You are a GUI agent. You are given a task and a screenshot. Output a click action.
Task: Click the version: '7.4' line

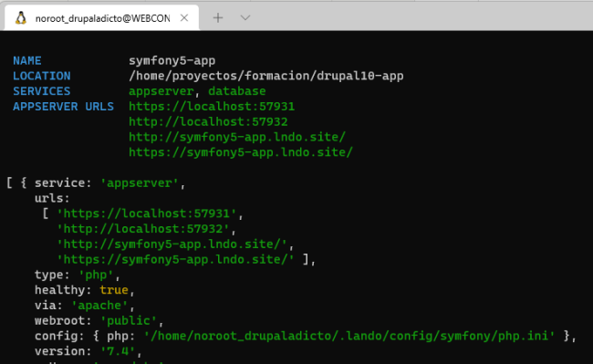(88, 351)
